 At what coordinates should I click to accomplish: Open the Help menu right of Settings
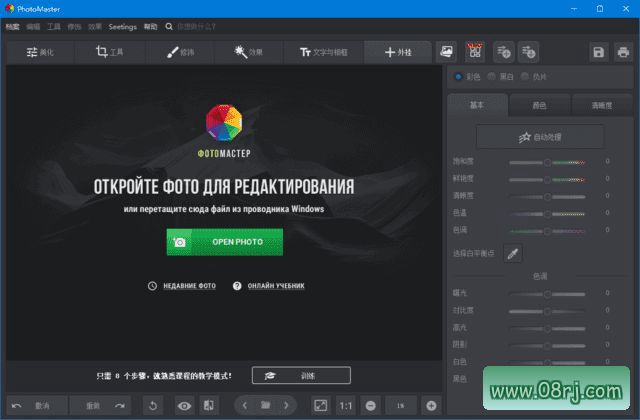click(150, 27)
